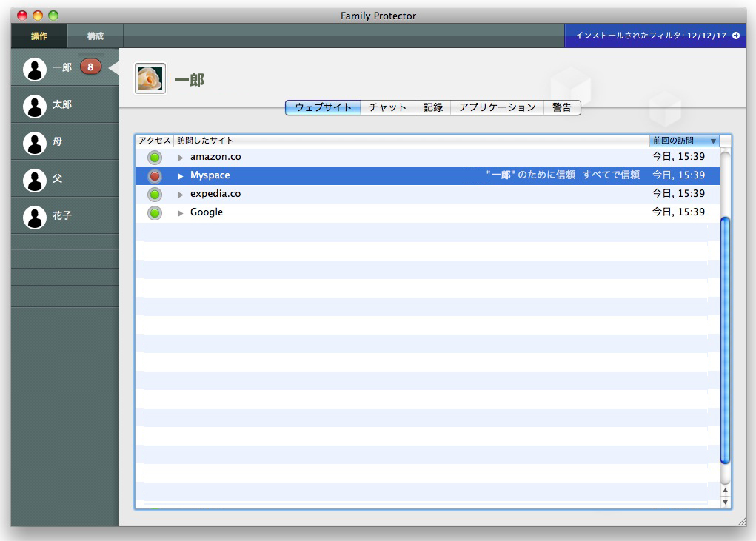
Task: Select the amazon.co site name
Action: pyautogui.click(x=215, y=157)
